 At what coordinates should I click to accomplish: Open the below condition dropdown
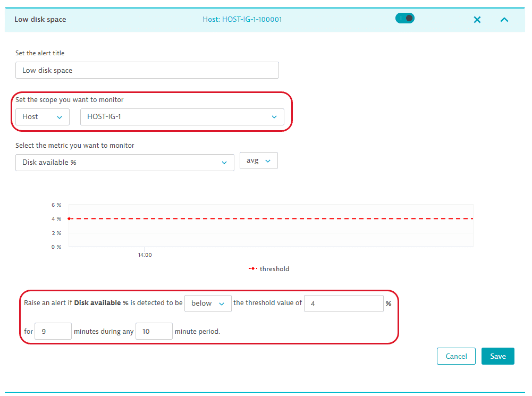pos(208,304)
